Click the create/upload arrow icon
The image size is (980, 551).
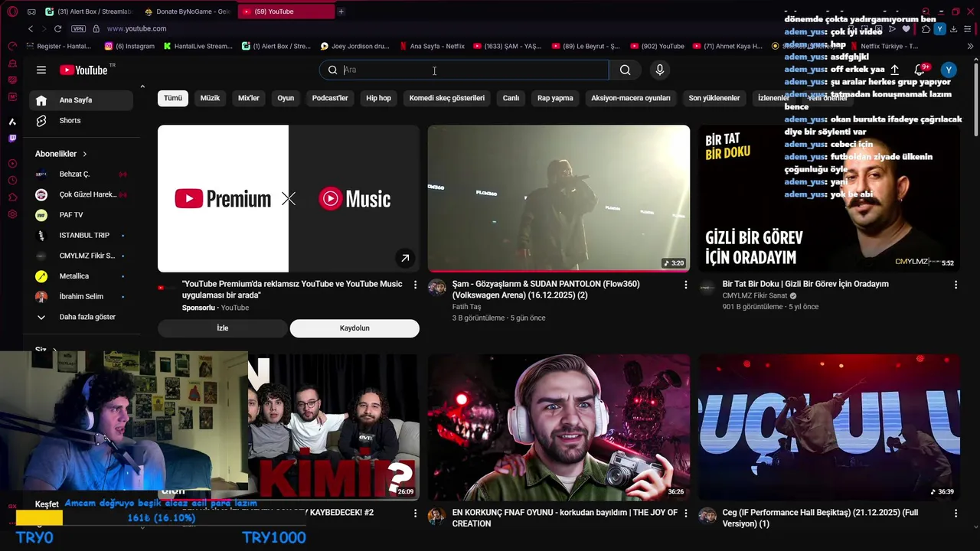(894, 70)
